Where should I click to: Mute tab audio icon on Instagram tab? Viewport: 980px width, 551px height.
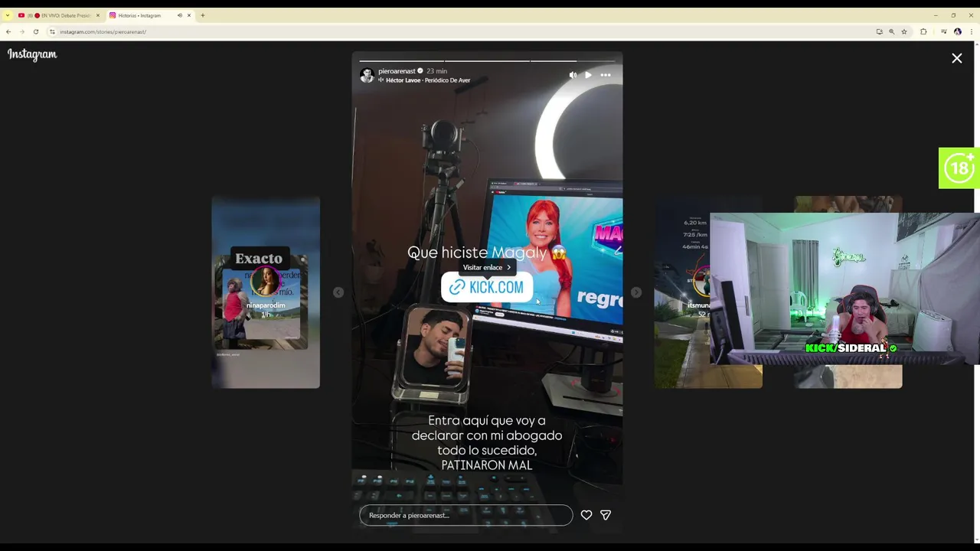coord(180,15)
